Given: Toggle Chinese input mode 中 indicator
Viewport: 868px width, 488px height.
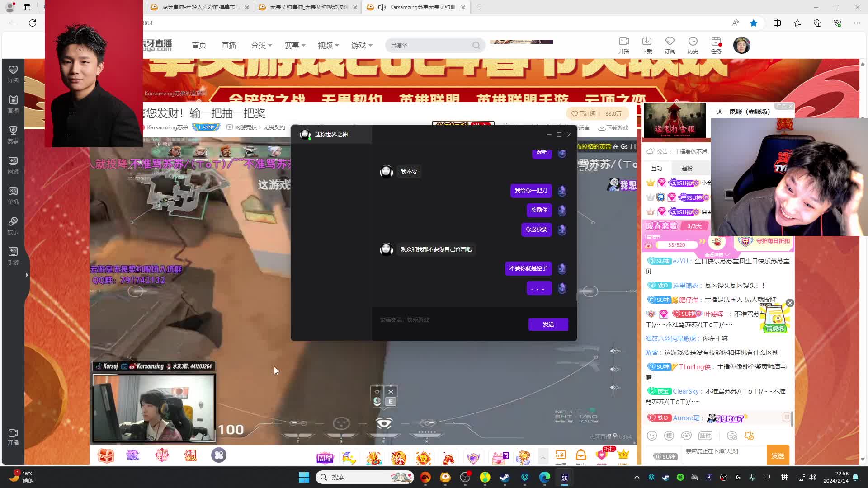Looking at the screenshot, I should tap(767, 477).
